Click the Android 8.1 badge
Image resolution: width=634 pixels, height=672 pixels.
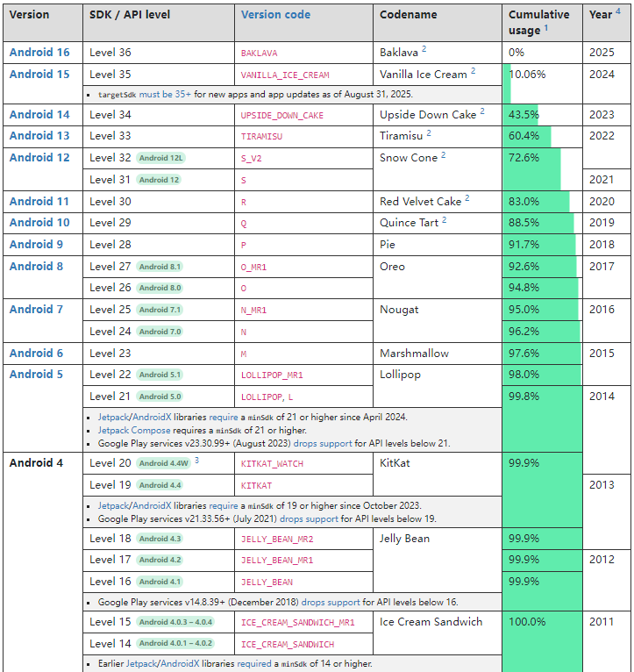160,267
